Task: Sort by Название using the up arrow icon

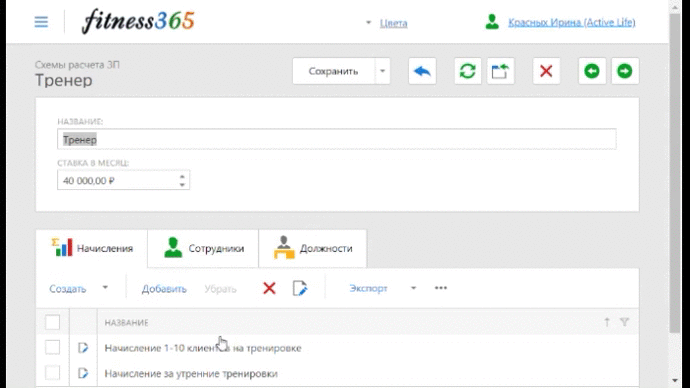Action: click(x=607, y=322)
